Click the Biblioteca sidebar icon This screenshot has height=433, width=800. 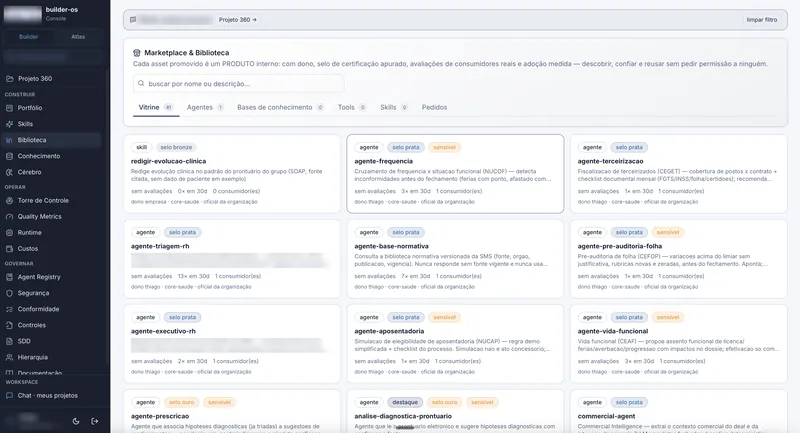coord(10,140)
